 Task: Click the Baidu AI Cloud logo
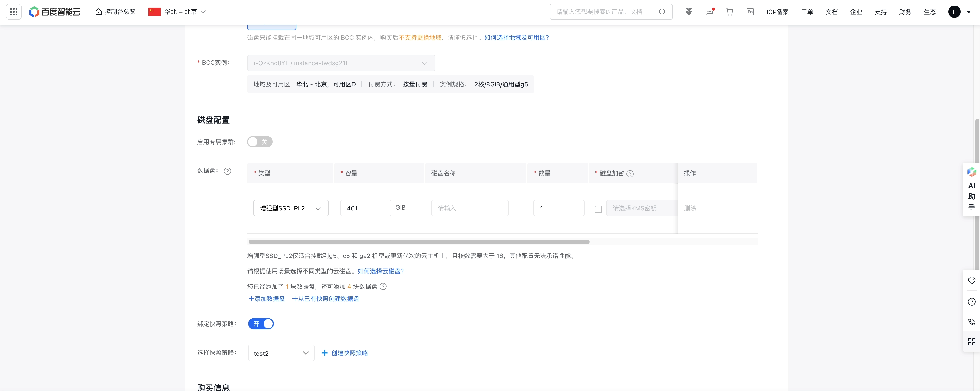click(55, 12)
